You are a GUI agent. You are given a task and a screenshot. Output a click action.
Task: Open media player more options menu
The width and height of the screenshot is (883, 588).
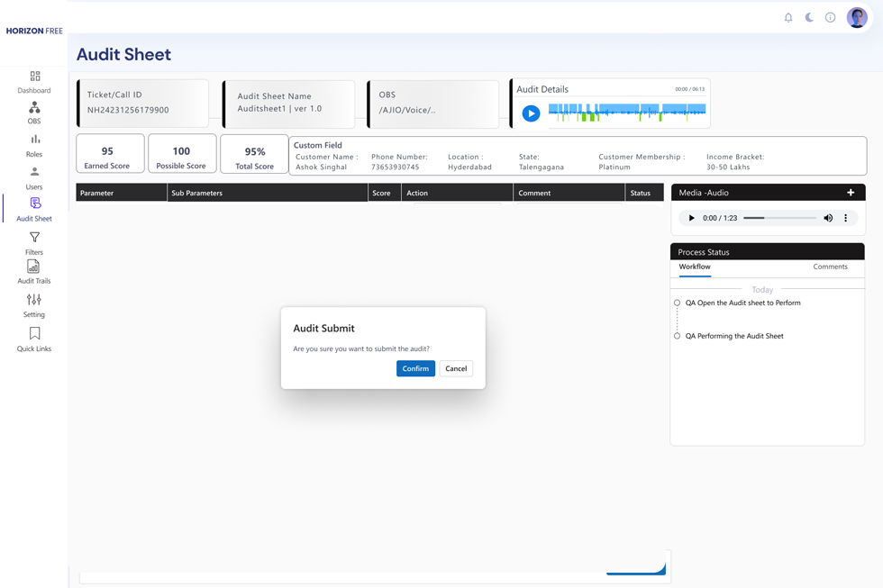tap(845, 218)
